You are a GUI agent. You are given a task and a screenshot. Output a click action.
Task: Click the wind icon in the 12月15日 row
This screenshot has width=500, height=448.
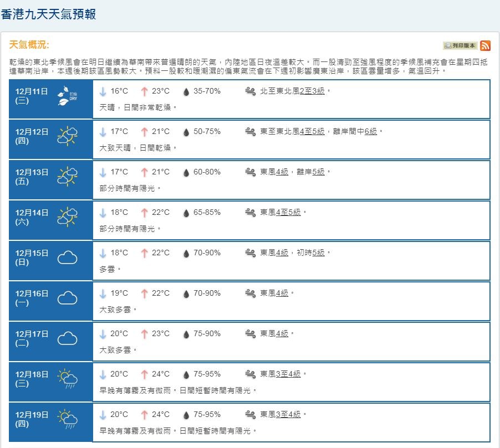[251, 253]
